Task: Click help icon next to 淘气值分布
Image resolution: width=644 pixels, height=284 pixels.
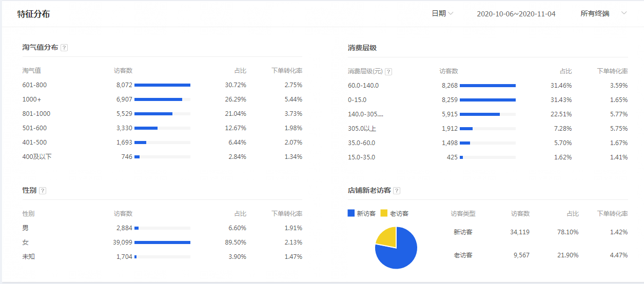Action: click(64, 48)
